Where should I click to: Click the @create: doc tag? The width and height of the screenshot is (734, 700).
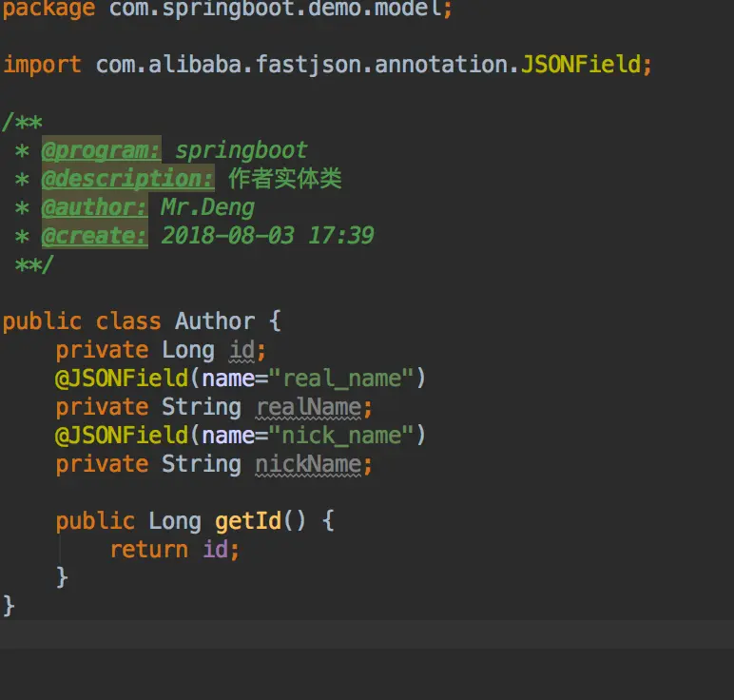tap(94, 236)
